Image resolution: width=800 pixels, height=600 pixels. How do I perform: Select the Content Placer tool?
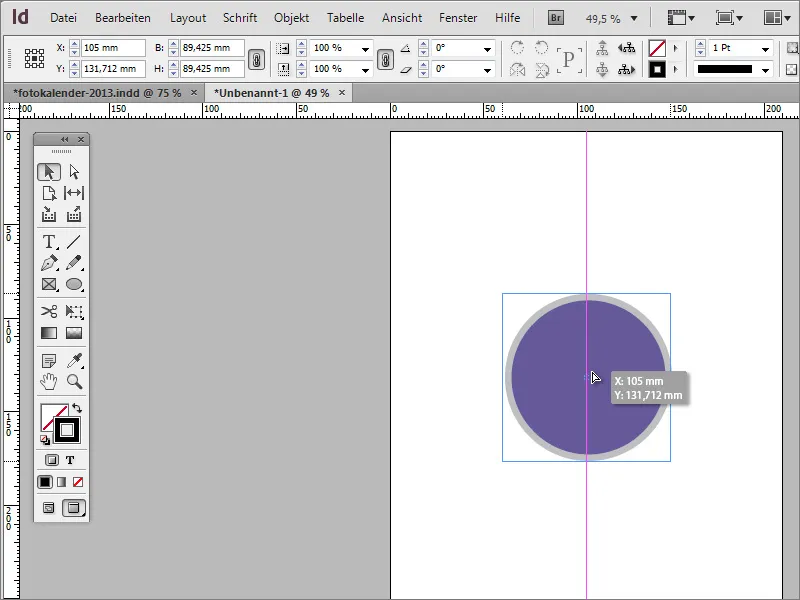(74, 214)
